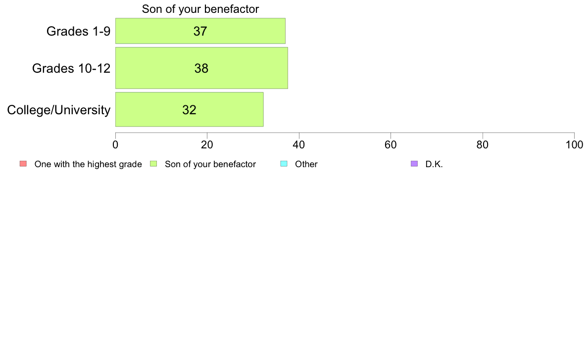Click the College/University axis label
Screen dimensions: 588x364
pos(59,110)
